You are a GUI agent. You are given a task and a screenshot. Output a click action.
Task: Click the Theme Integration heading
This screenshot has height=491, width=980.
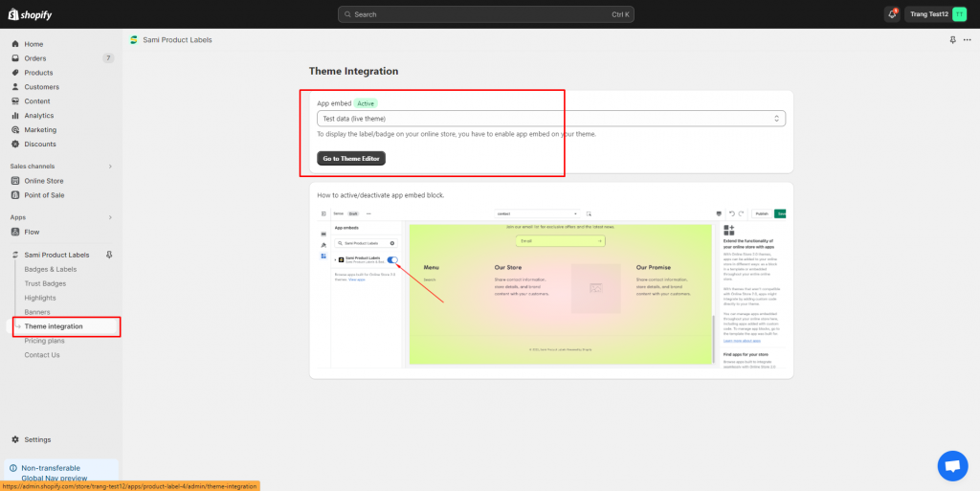point(354,72)
